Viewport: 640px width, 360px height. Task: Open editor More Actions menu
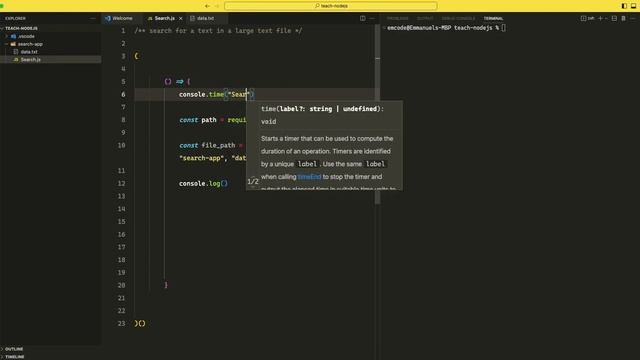(x=372, y=18)
